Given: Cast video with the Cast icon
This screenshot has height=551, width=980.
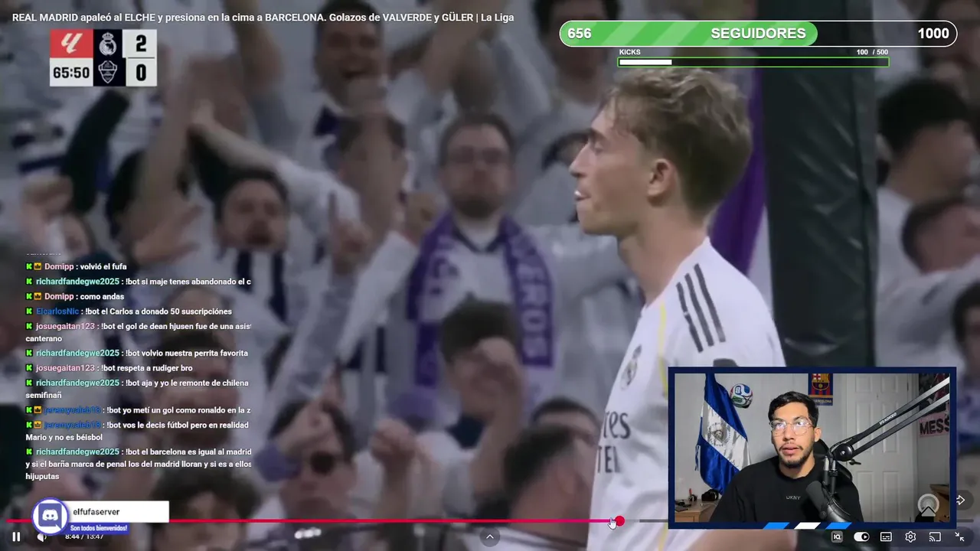Looking at the screenshot, I should (935, 537).
